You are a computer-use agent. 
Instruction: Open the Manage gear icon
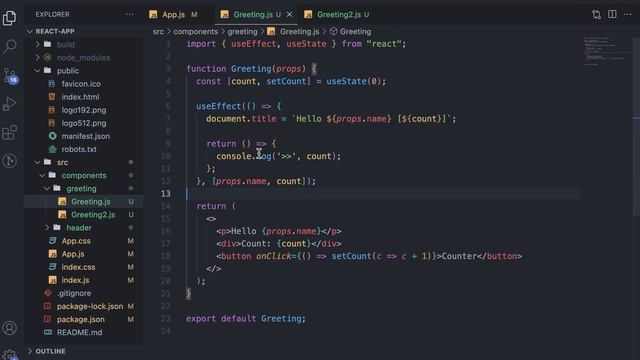click(9, 354)
